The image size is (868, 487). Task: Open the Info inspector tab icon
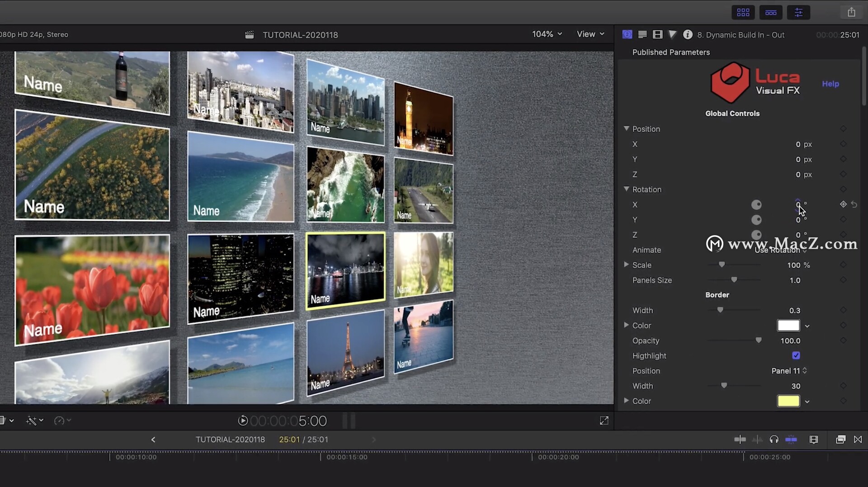[688, 35]
